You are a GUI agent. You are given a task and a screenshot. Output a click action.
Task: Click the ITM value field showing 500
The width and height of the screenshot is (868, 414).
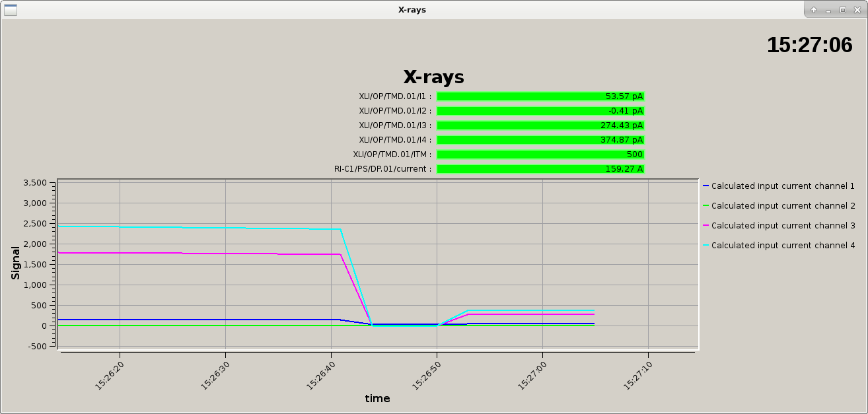540,155
